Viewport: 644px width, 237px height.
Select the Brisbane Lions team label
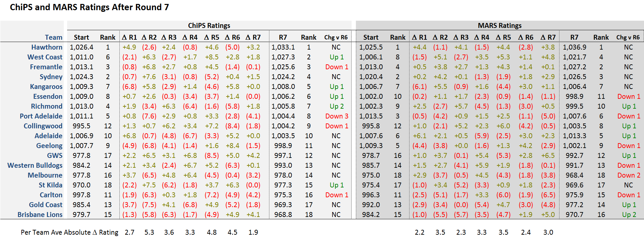(x=40, y=215)
